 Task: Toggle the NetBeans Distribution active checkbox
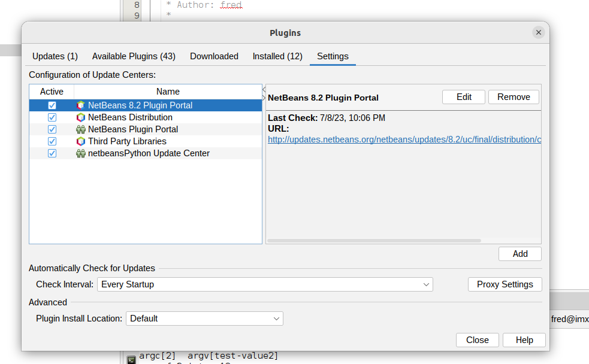(x=52, y=117)
